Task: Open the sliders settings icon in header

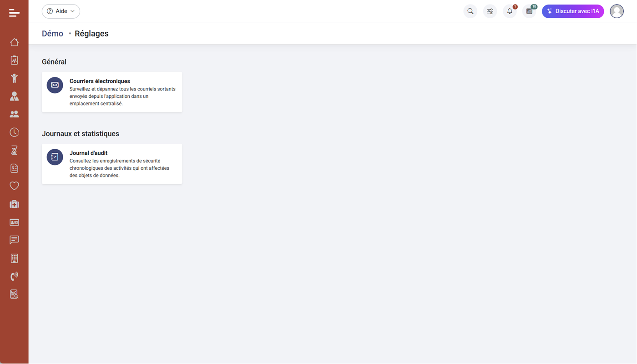Action: tap(490, 11)
